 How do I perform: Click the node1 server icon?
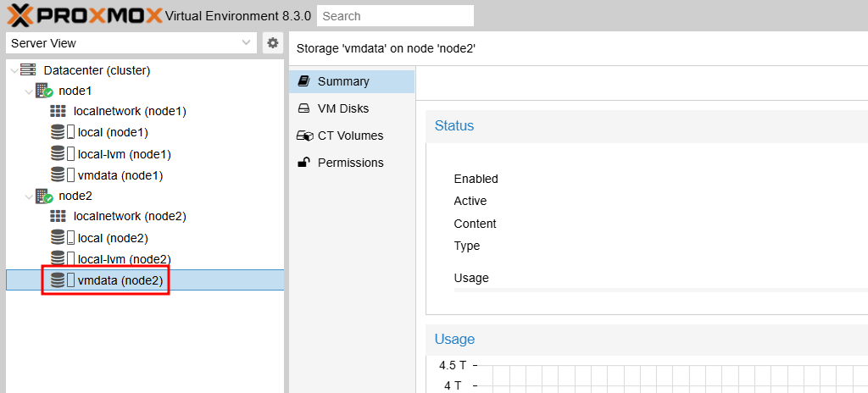44,91
